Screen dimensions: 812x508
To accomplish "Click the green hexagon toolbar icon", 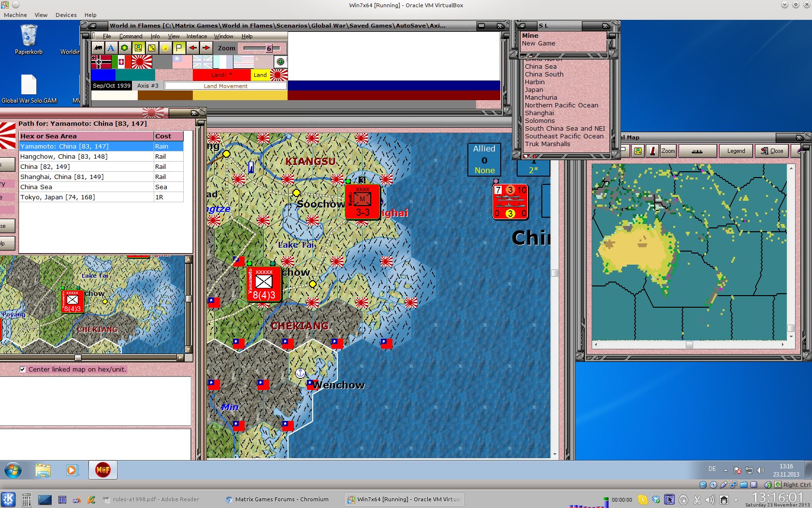I will click(125, 48).
